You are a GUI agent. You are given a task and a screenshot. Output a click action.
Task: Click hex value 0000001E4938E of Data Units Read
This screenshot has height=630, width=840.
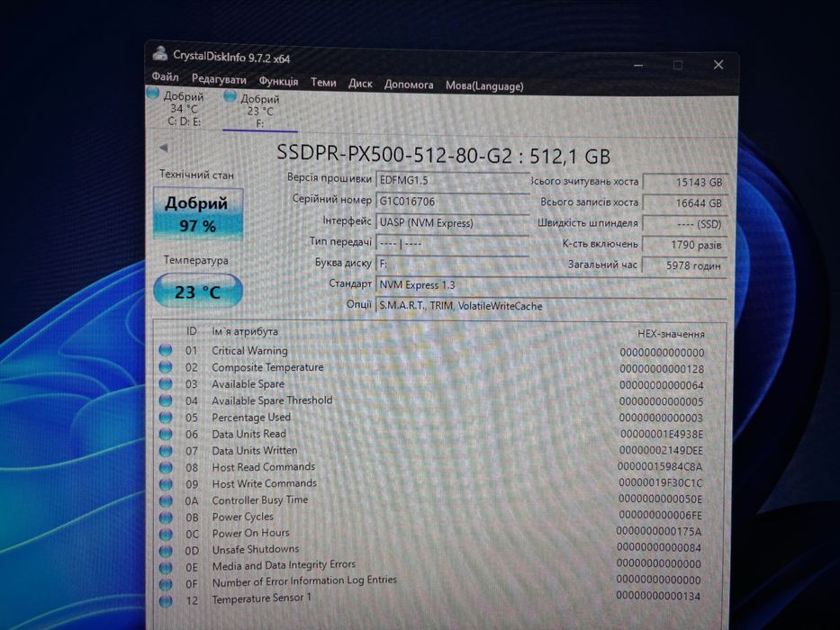[x=662, y=434]
